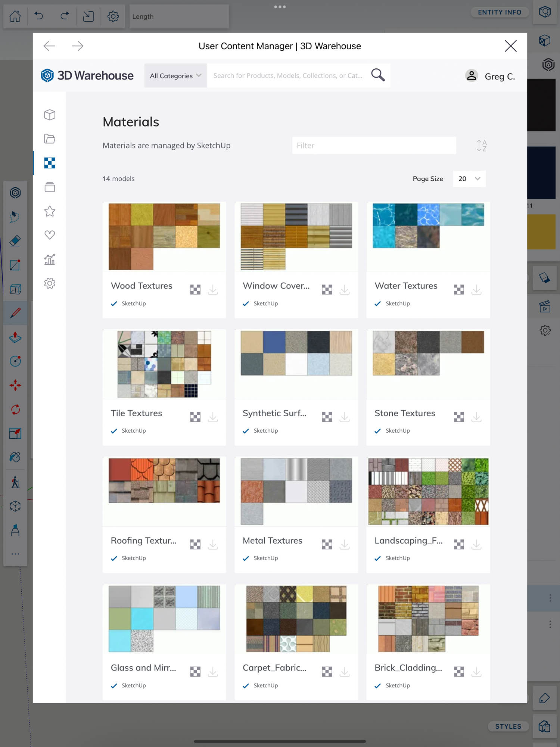Open the Models cube icon in the sidebar
560x747 pixels.
tap(50, 115)
